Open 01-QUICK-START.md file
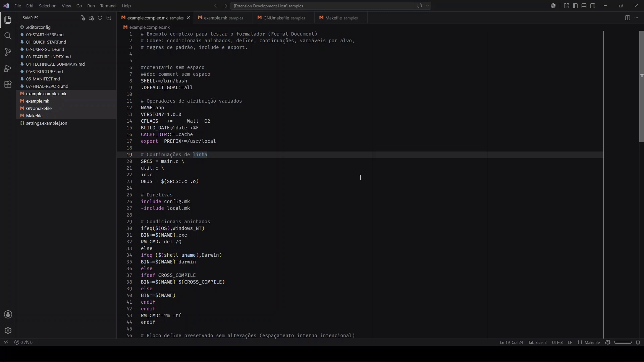This screenshot has height=362, width=644. coord(66,42)
